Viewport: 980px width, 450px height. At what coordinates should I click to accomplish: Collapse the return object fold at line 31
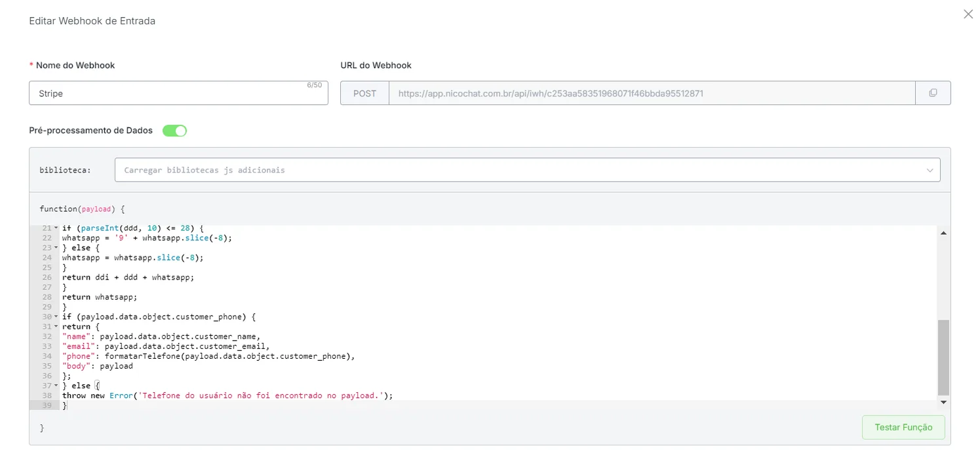coord(56,327)
